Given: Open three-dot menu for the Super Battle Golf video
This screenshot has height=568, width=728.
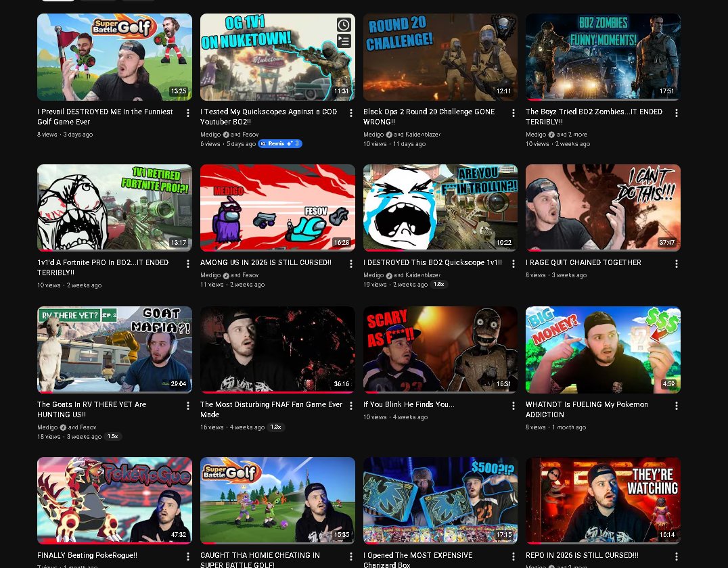Looking at the screenshot, I should tap(187, 114).
